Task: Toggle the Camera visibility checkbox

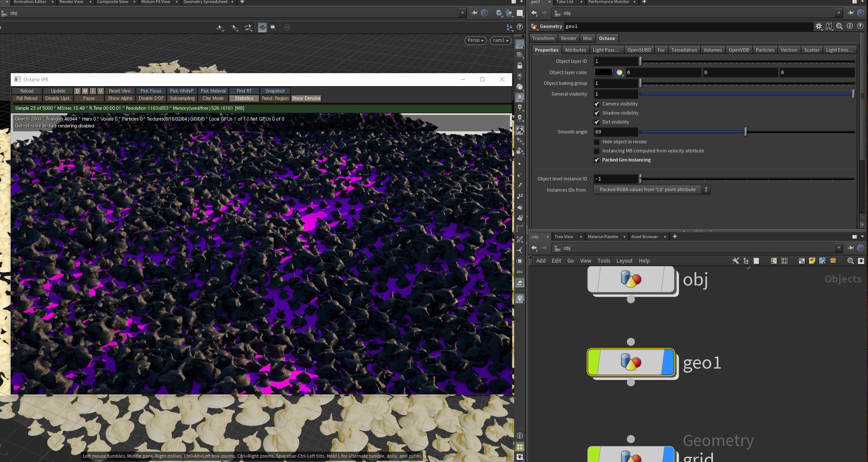Action: (597, 104)
